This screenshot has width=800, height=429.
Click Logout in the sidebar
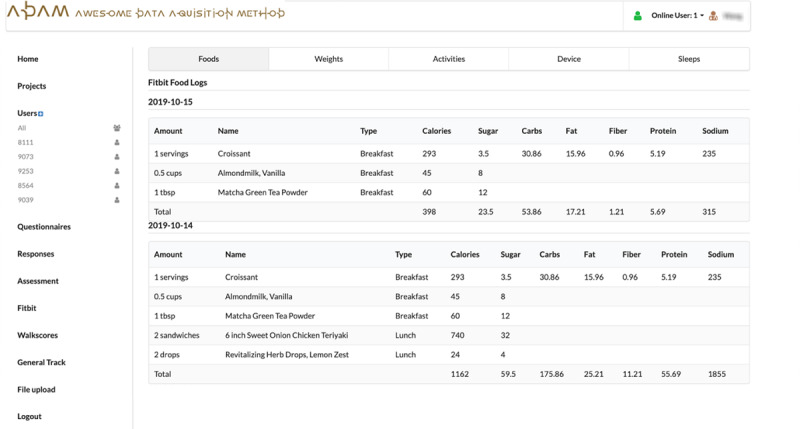pyautogui.click(x=29, y=416)
